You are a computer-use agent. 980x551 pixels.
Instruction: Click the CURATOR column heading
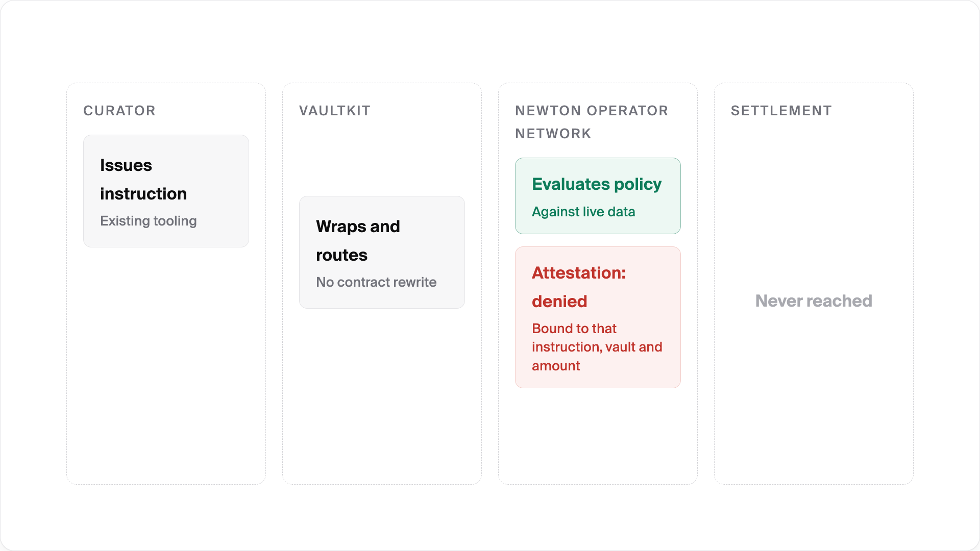(119, 111)
